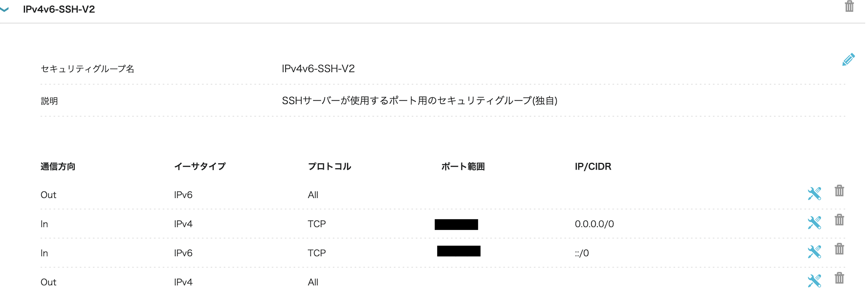Click the イーサタイプ column header
The width and height of the screenshot is (868, 291).
[x=200, y=166]
